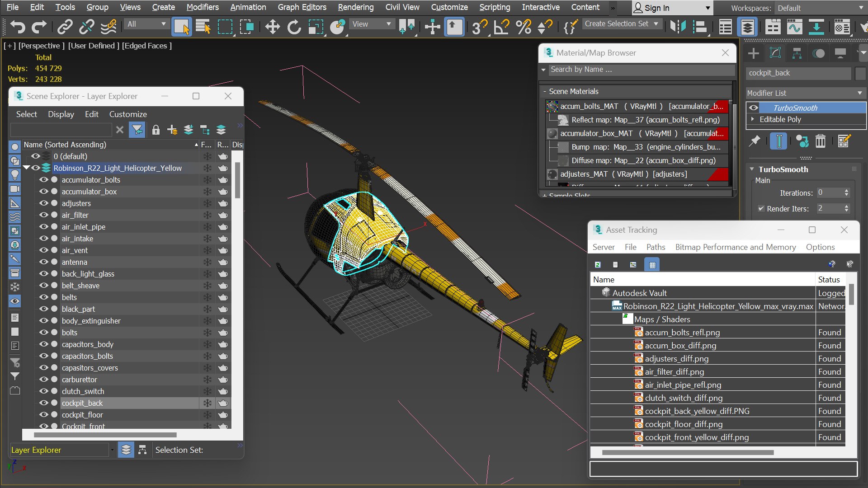Open the Workspaces Default dropdown
The image size is (868, 488).
820,8
